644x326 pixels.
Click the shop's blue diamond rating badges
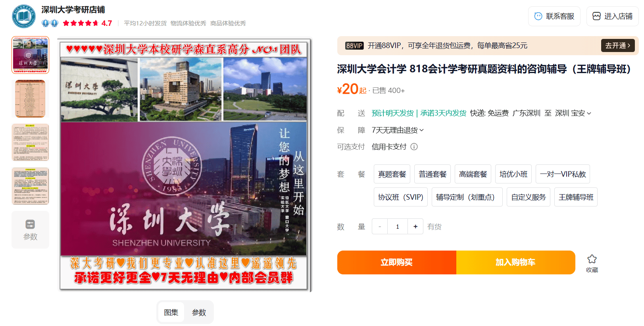(x=50, y=23)
